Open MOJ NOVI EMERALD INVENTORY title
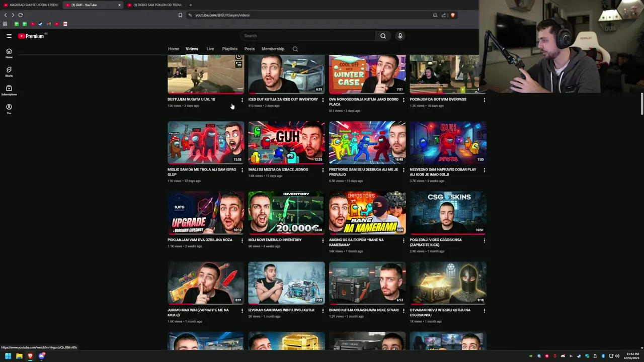Viewport: 644px width, 362px height. (275, 240)
